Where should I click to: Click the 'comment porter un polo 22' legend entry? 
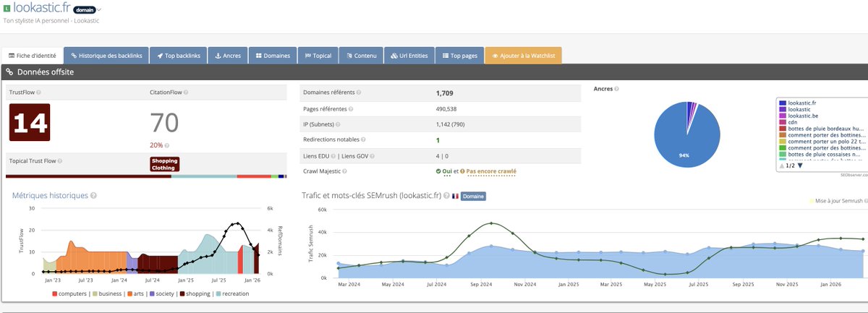coord(822,143)
